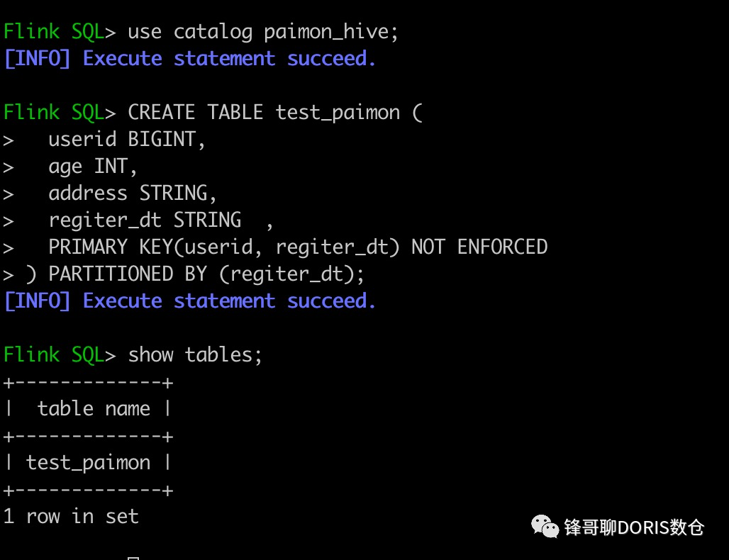Click the 'age INT,' column definition
The width and height of the screenshot is (729, 560).
click(x=93, y=167)
